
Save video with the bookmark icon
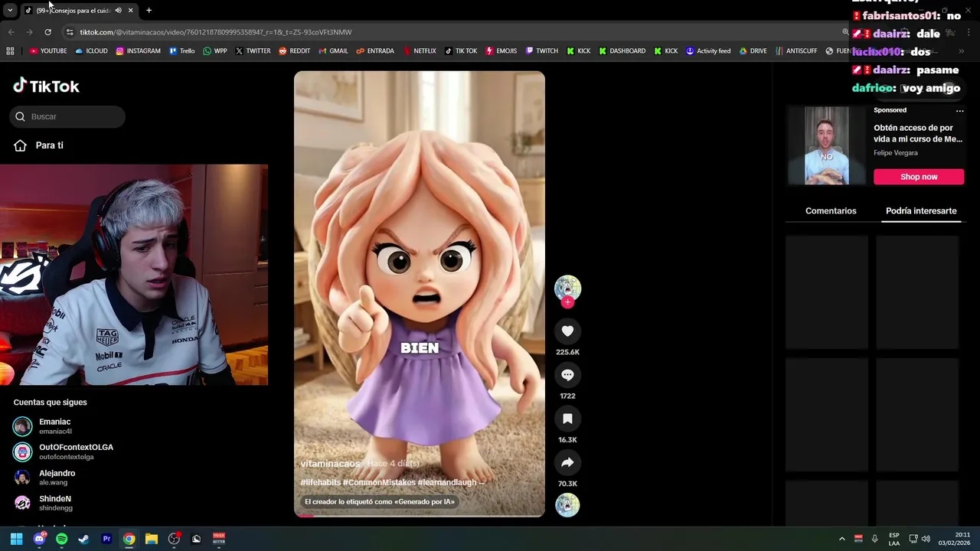567,419
